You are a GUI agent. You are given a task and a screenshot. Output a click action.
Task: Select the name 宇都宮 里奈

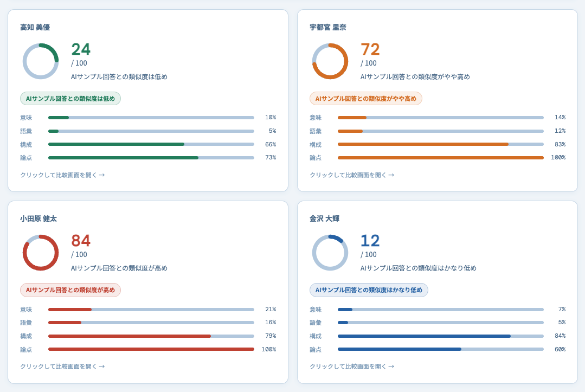328,27
